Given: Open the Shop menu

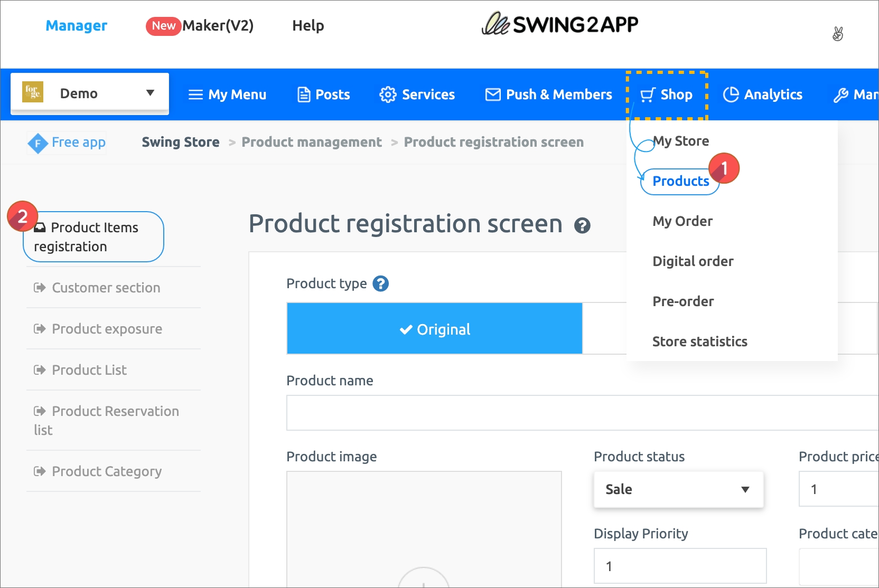Looking at the screenshot, I should click(667, 94).
